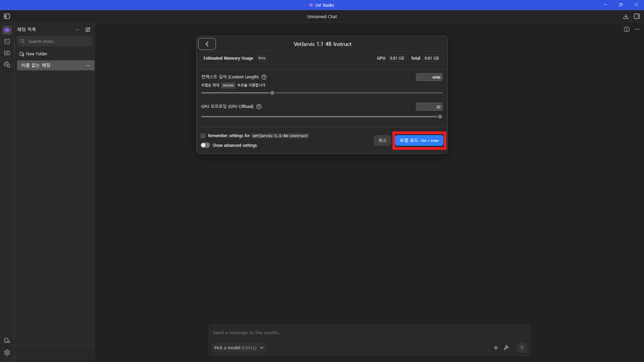
Task: Open the downloads icon in top bar
Action: coord(626,16)
